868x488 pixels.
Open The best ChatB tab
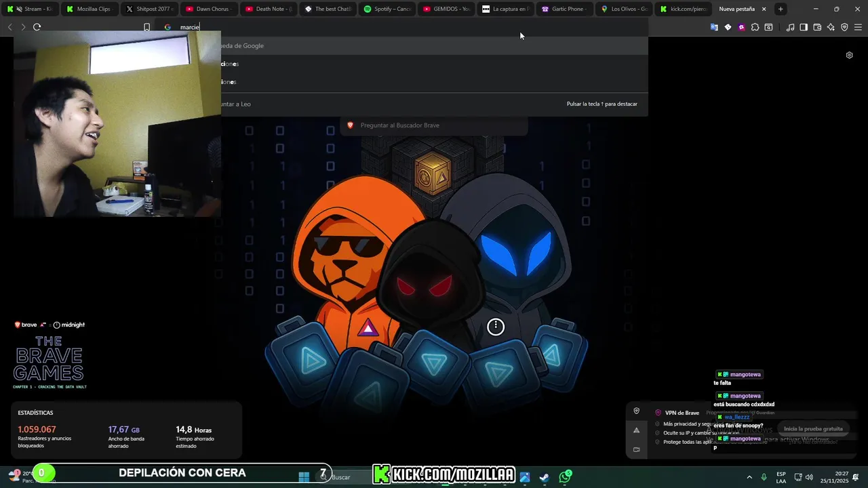click(327, 9)
